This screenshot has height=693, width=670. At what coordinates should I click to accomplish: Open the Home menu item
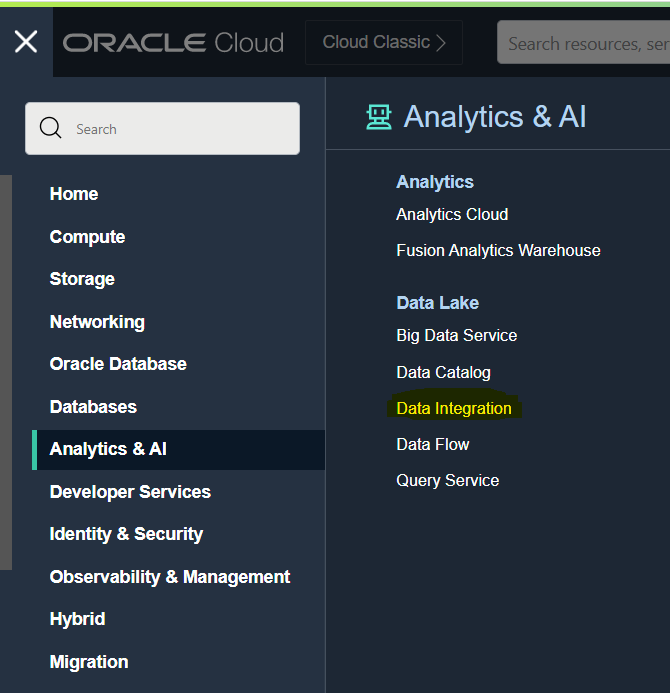click(x=74, y=194)
